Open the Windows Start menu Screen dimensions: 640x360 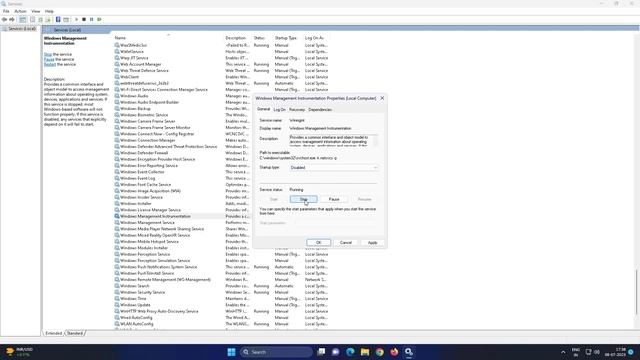coord(231,352)
